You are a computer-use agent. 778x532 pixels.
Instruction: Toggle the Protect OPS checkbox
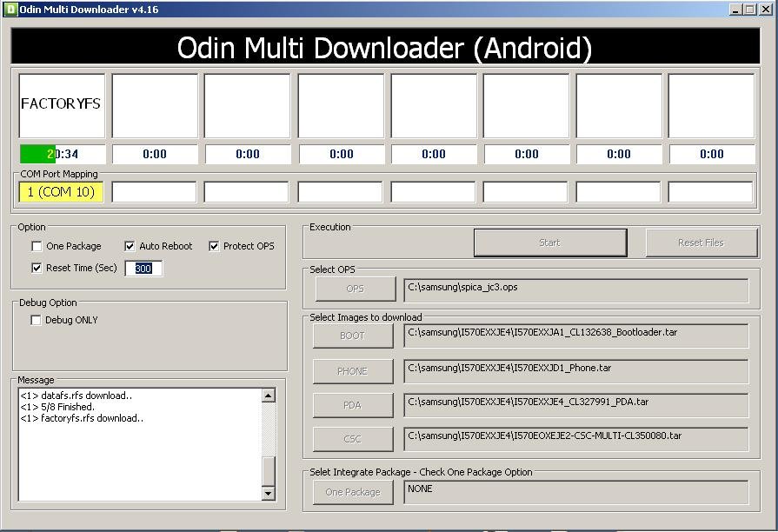pyautogui.click(x=214, y=246)
